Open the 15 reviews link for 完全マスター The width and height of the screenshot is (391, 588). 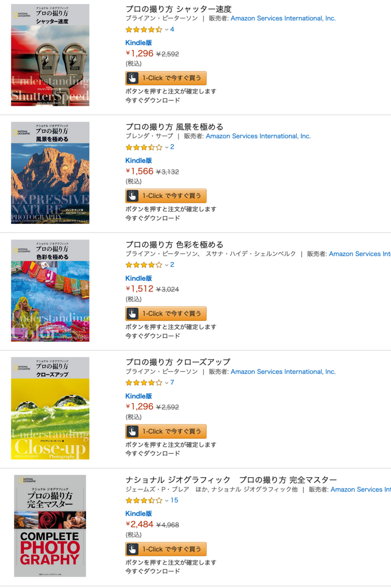(x=174, y=500)
